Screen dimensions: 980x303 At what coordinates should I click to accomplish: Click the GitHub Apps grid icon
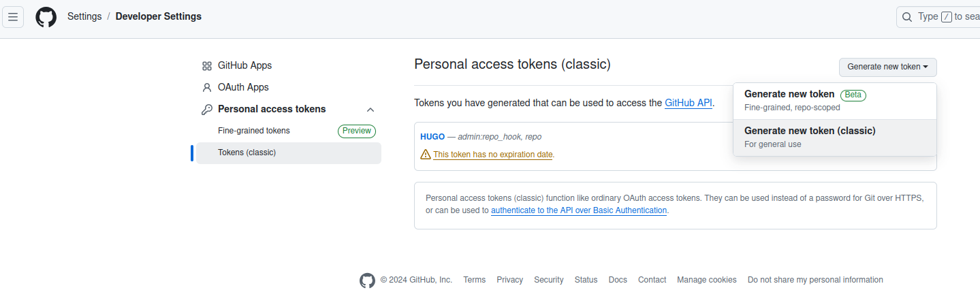(x=207, y=66)
